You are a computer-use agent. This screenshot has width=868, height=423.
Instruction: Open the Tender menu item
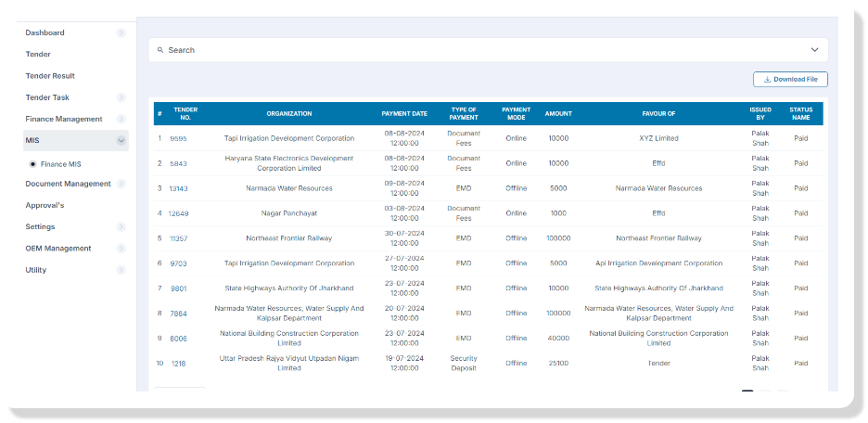click(x=38, y=55)
